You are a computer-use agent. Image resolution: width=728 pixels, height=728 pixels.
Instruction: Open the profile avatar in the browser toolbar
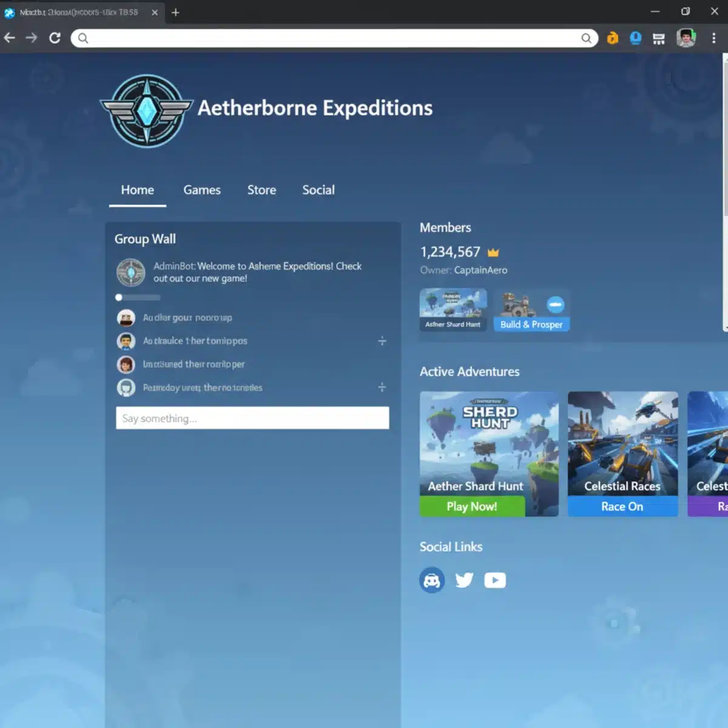tap(686, 38)
